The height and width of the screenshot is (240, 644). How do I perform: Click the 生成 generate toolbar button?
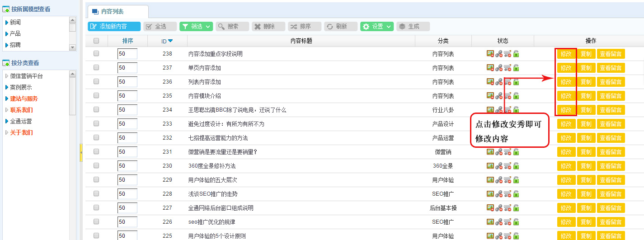(413, 27)
